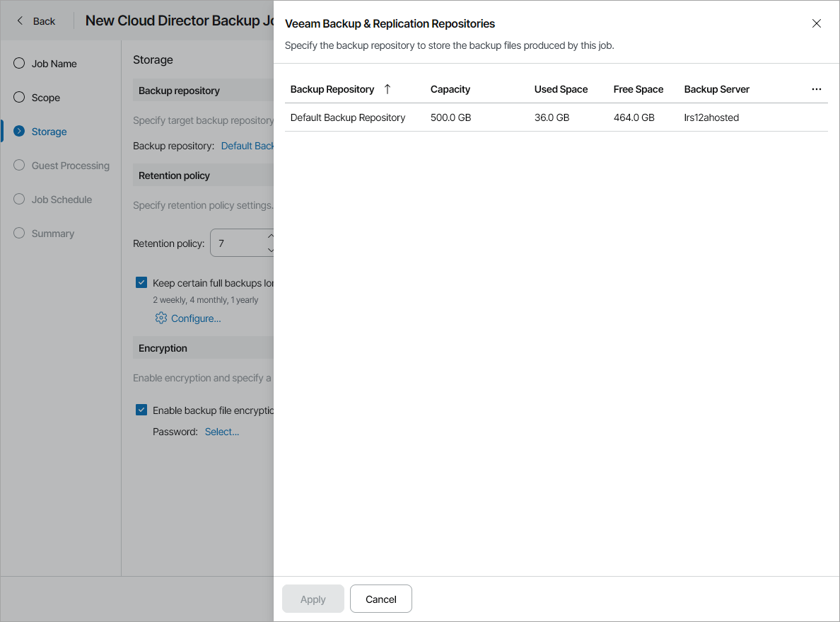Viewport: 840px width, 622px height.
Task: Close the repositories dialog with the X
Action: 817,23
